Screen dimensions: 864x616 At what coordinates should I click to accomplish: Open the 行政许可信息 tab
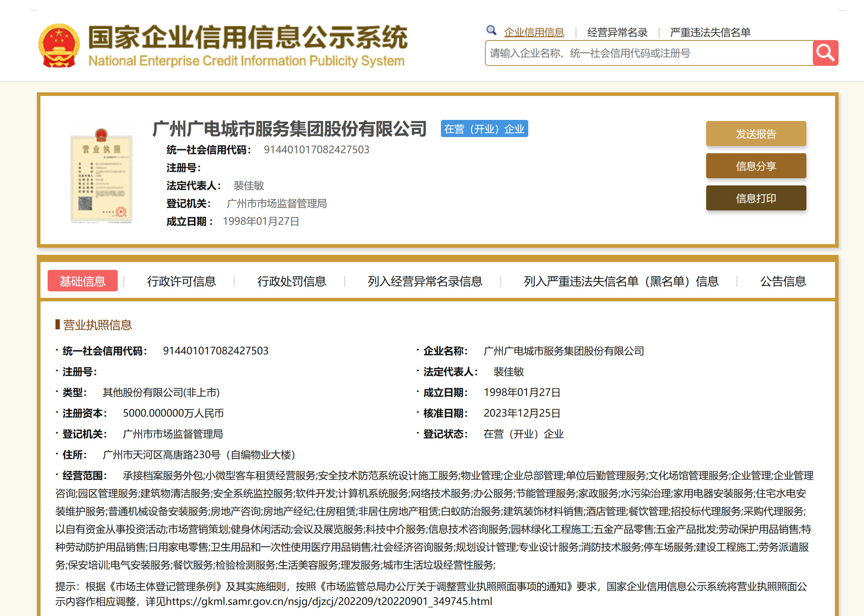pyautogui.click(x=181, y=281)
